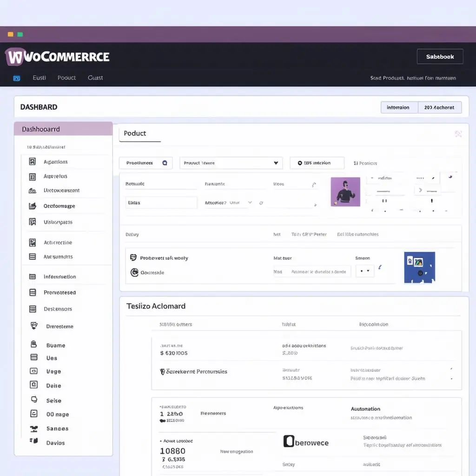This screenshot has width=476, height=476.
Task: Click the header text right of the menu
Action: (x=413, y=78)
